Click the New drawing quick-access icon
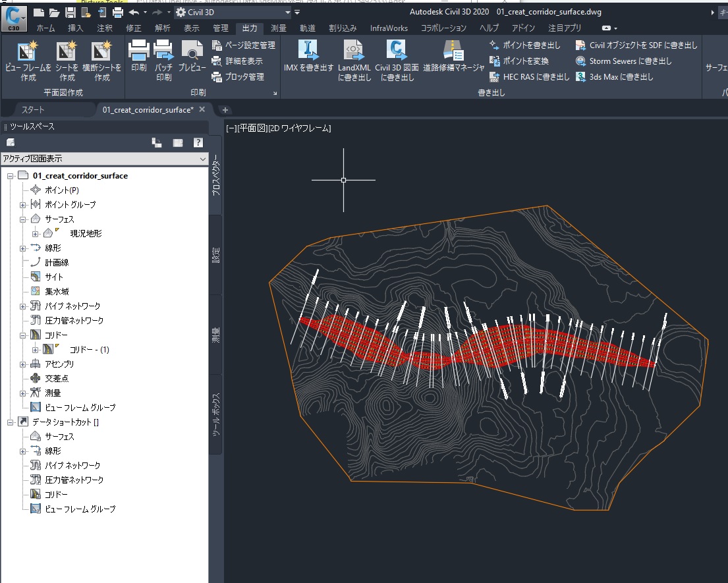This screenshot has width=728, height=583. point(39,13)
